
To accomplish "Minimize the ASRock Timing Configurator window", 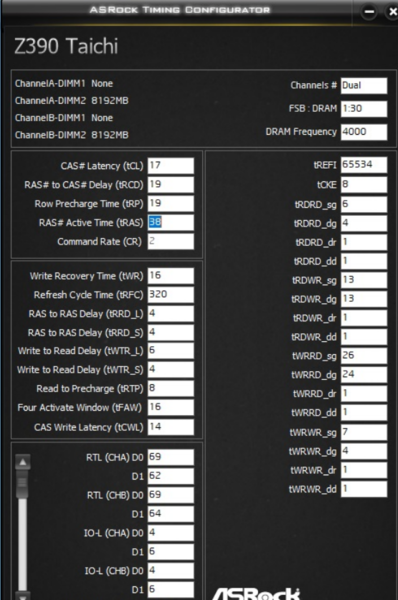I will [x=369, y=11].
